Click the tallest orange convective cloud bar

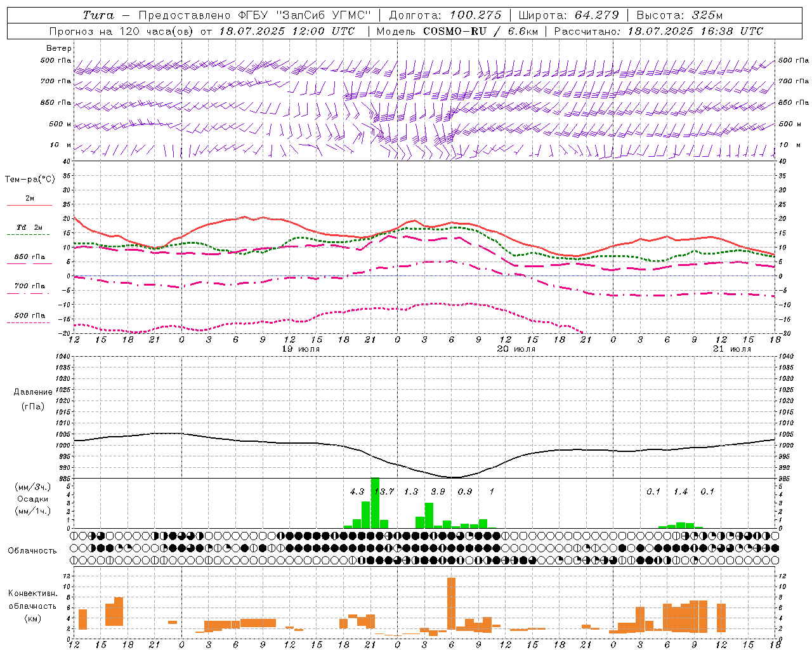tap(451, 603)
